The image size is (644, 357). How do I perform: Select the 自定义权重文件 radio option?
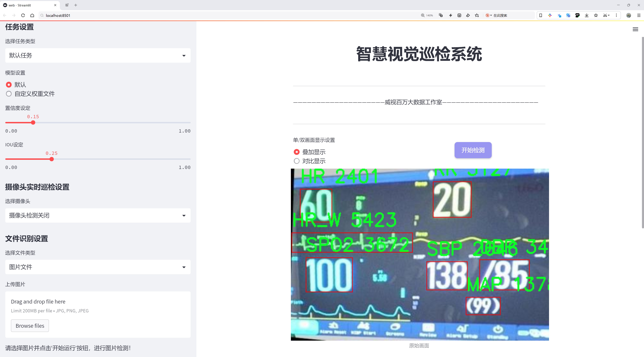coord(30,94)
